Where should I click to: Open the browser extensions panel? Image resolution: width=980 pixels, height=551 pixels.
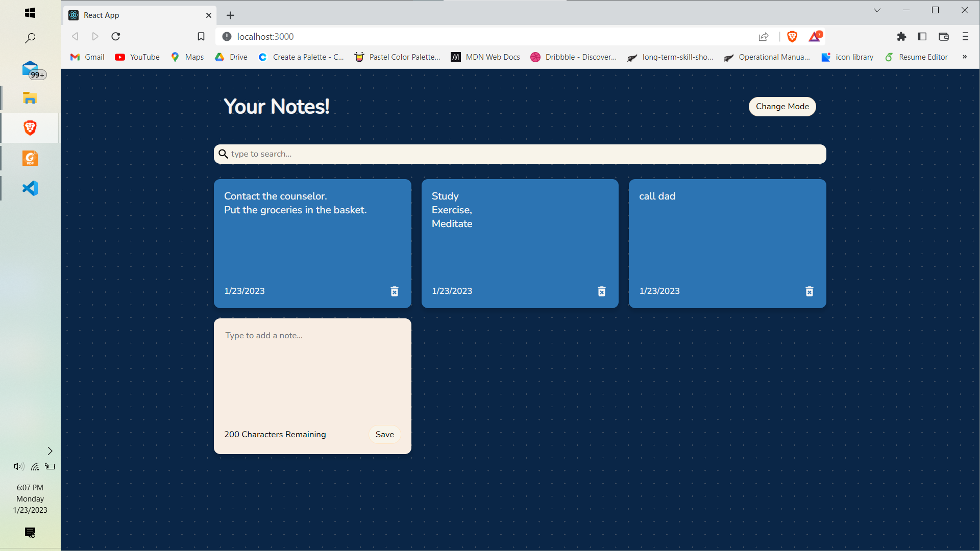pos(902,36)
